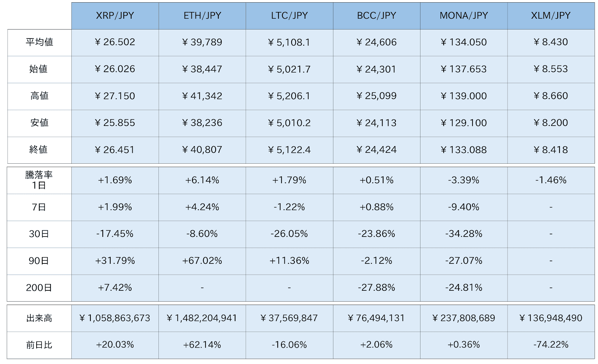598x364 pixels.
Task: Select the BCC/JPY column header
Action: (x=376, y=16)
